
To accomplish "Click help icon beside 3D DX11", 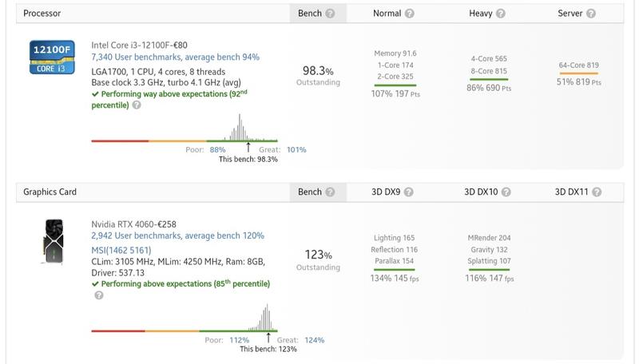I will [x=597, y=192].
